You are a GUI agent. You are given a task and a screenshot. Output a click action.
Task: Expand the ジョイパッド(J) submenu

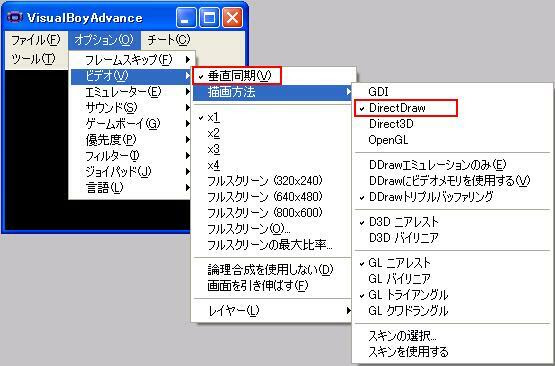132,172
